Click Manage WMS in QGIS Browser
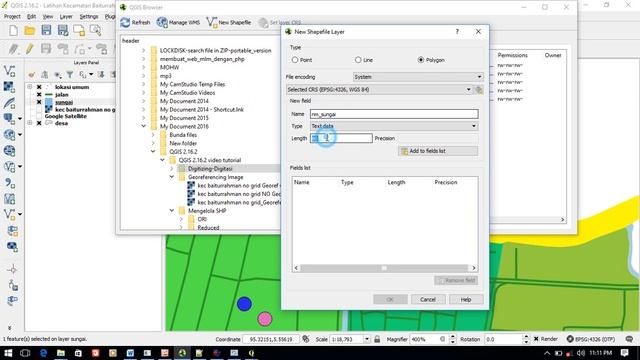 click(178, 22)
